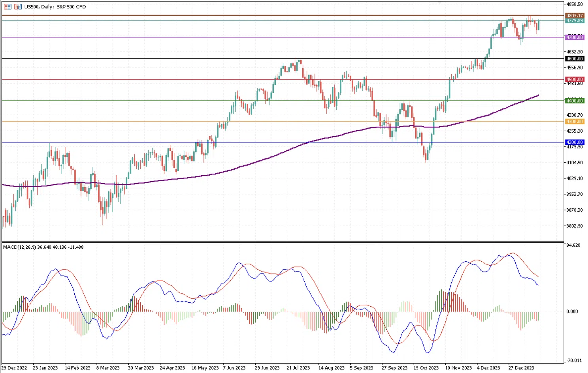Click the green 4400.00 level label
This screenshot has height=373, width=588.
tap(574, 101)
